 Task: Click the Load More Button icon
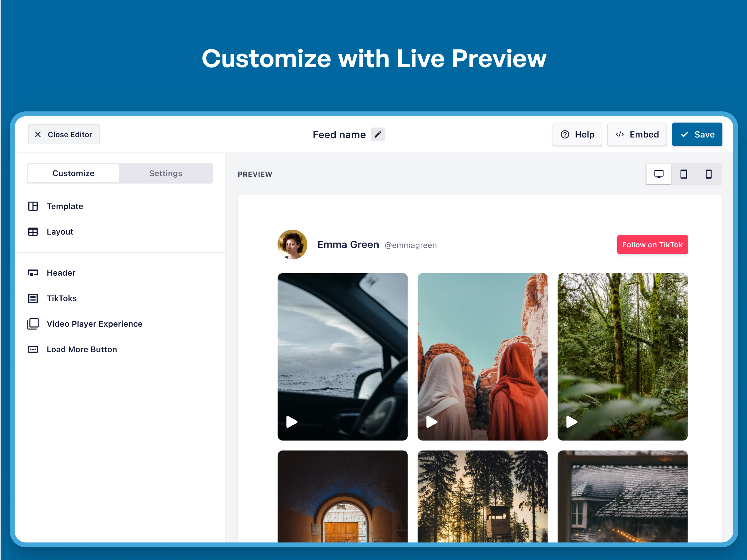click(33, 349)
